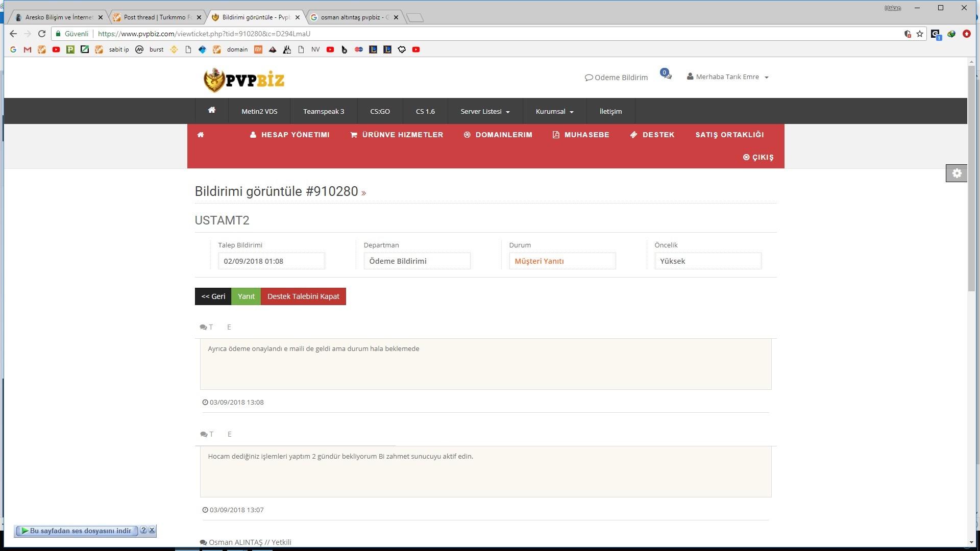Image resolution: width=980 pixels, height=551 pixels.
Task: Click the Yüksek priority field
Action: pos(708,261)
